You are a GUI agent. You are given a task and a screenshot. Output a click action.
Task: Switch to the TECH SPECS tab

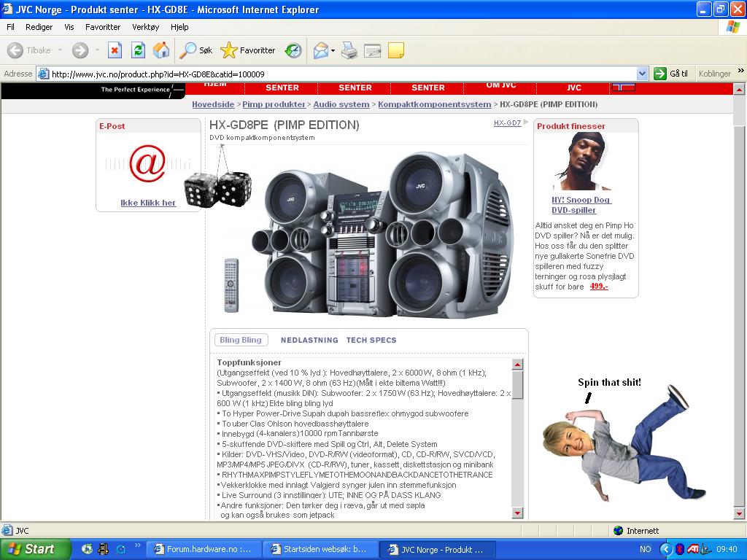(x=371, y=340)
